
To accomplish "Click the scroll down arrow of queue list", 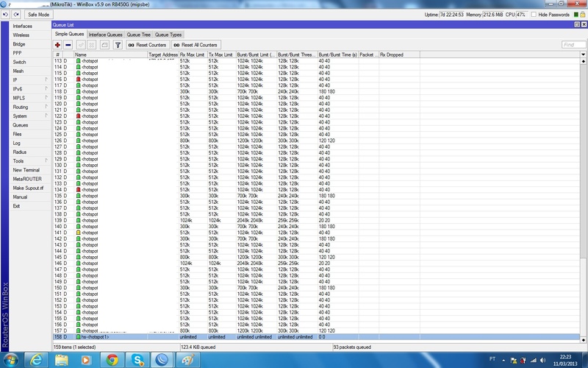I will point(583,339).
